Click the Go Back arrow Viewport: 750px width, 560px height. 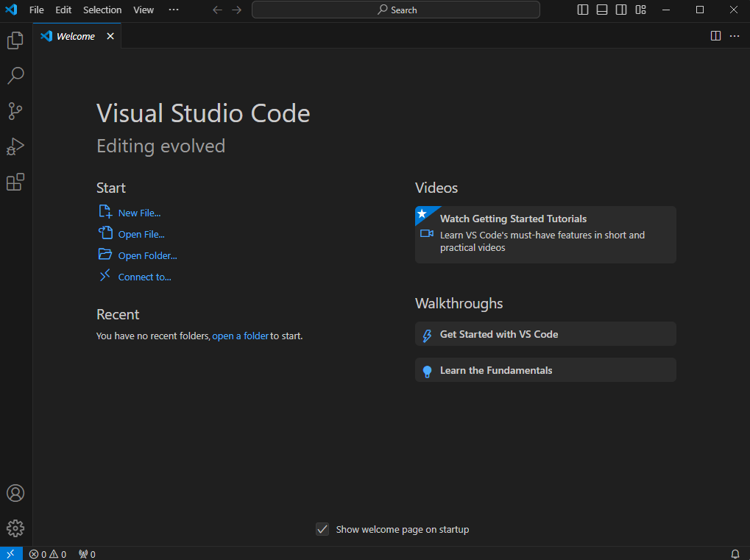[218, 10]
